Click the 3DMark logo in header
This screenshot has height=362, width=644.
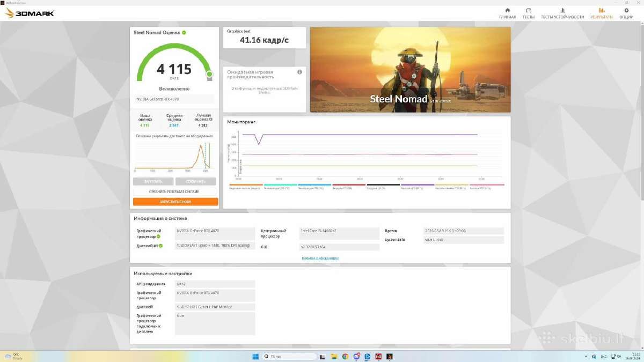[x=30, y=13]
